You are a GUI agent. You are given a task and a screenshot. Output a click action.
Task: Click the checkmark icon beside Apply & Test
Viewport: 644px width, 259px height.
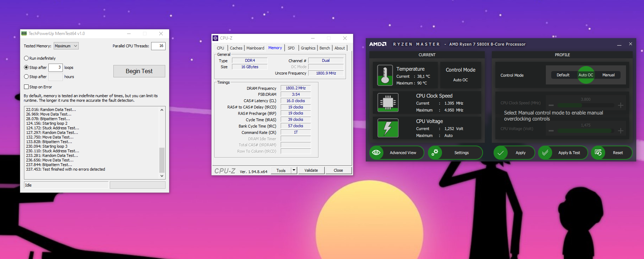[545, 153]
